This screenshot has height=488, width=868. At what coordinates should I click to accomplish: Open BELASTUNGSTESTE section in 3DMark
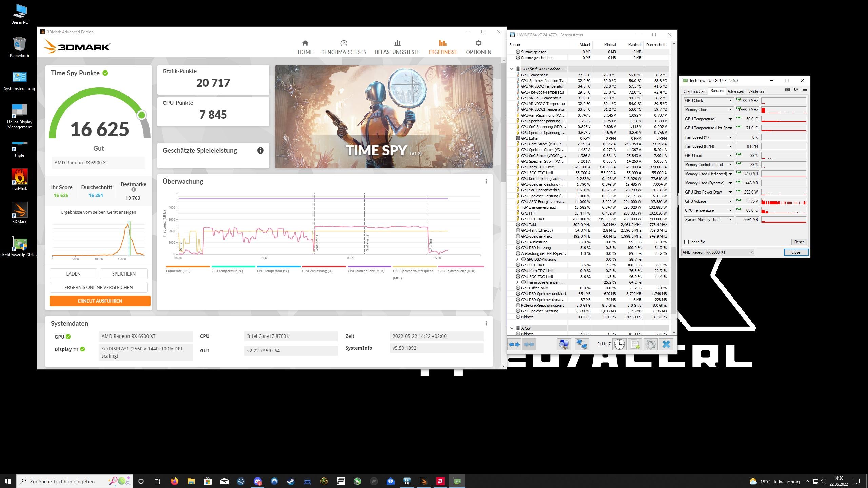pos(397,47)
